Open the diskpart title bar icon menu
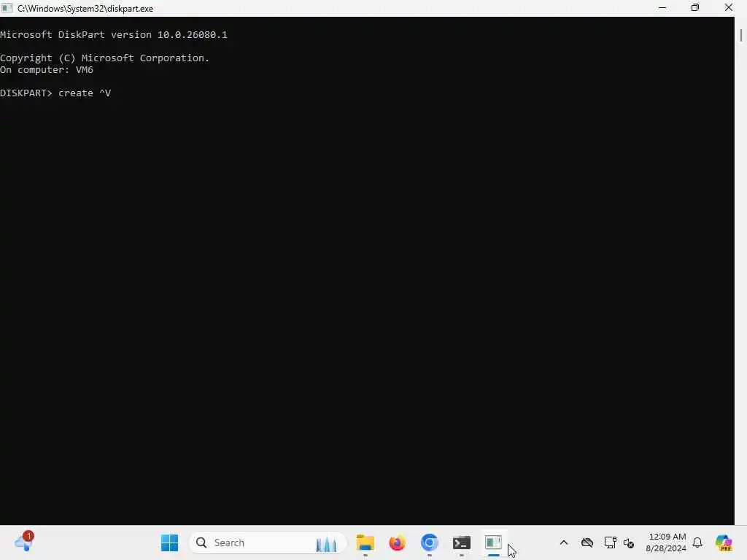The image size is (747, 560). pos(7,8)
